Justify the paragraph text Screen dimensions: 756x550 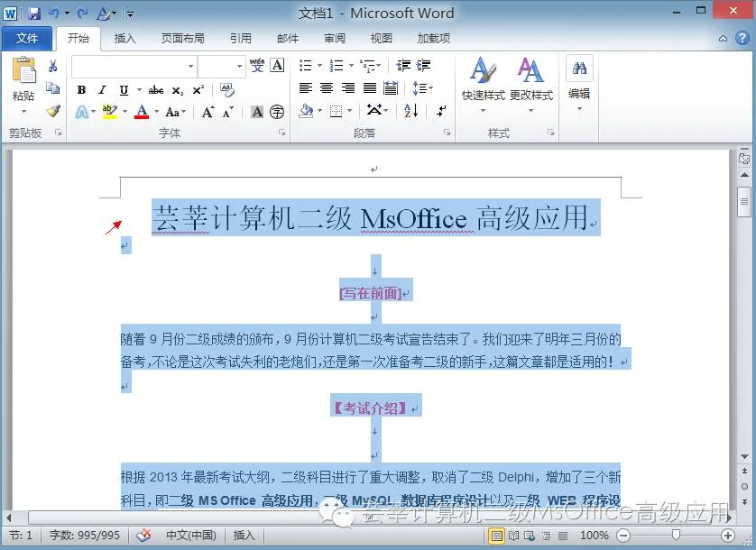tap(369, 87)
